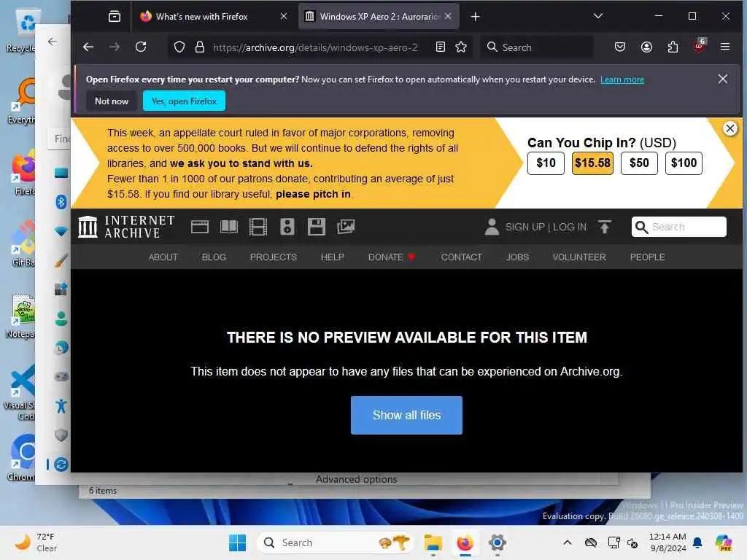
Task: Open the Video film icon
Action: point(258,227)
